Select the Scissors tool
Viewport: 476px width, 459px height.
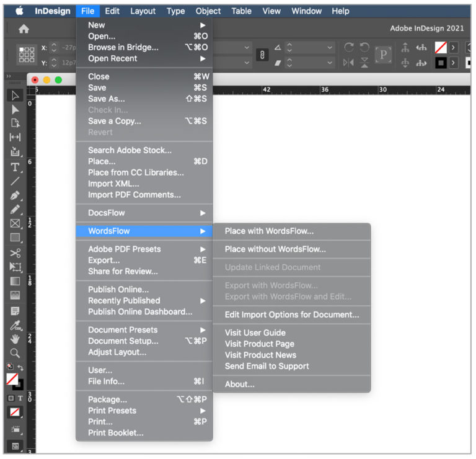(x=15, y=253)
